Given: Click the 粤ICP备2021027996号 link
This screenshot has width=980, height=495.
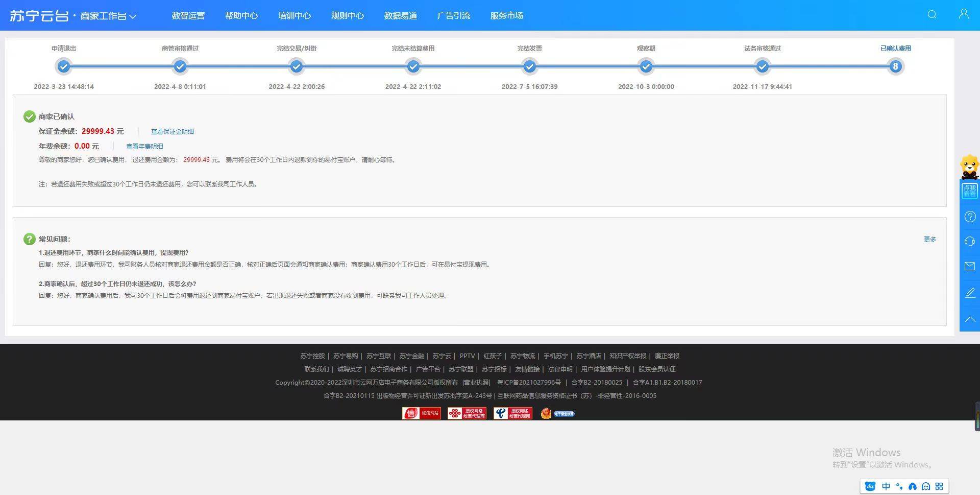Looking at the screenshot, I should [x=529, y=382].
